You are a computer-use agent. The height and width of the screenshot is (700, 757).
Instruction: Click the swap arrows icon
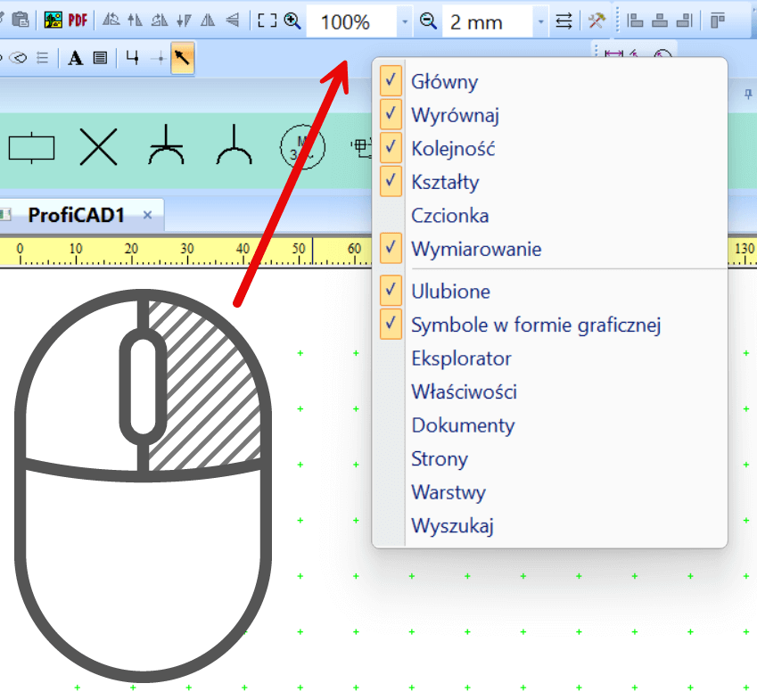pyautogui.click(x=564, y=21)
